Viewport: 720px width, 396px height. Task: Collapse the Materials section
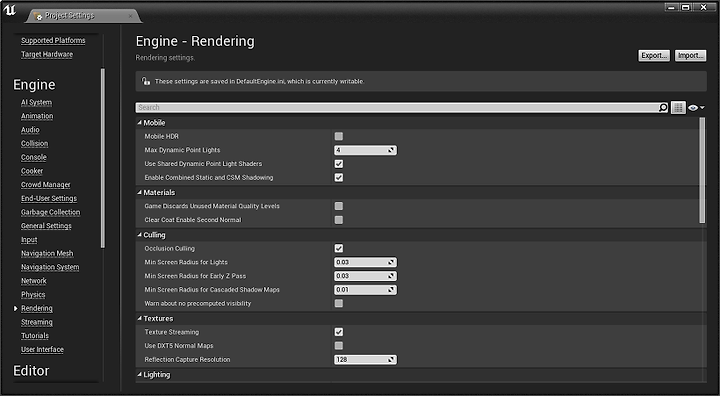point(140,192)
